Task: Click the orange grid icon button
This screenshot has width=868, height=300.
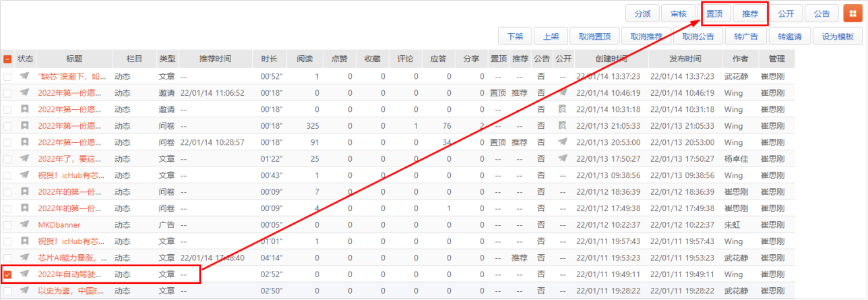Action: (850, 13)
